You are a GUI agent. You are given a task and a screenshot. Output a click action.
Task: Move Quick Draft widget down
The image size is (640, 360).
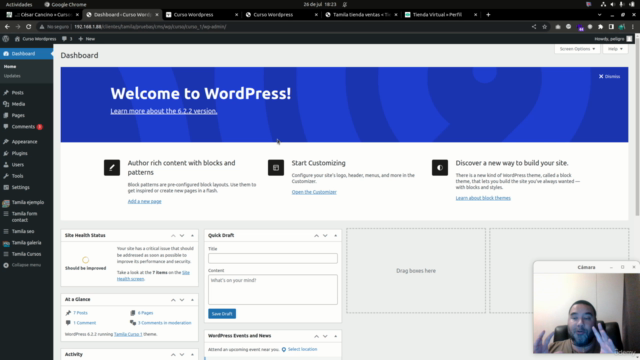coord(325,236)
